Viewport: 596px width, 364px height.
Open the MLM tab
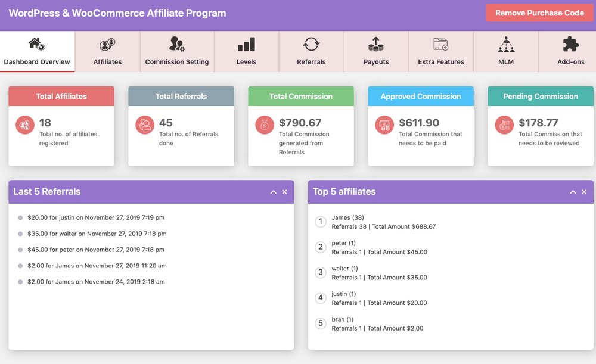pyautogui.click(x=506, y=52)
